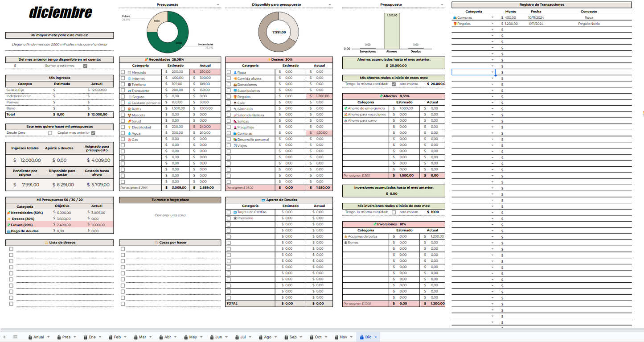Click the Comprar una casa goal field
644x342 pixels.
coord(170,215)
